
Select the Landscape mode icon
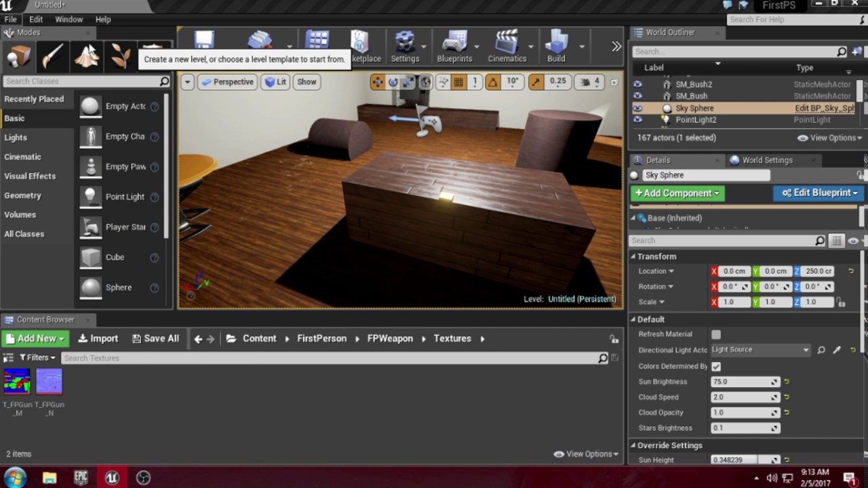[86, 56]
